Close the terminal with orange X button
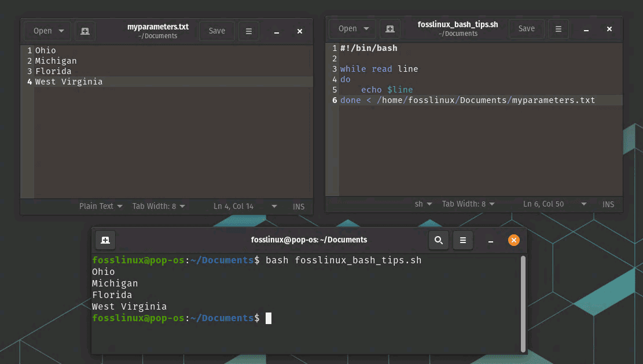This screenshot has width=643, height=364. [513, 240]
